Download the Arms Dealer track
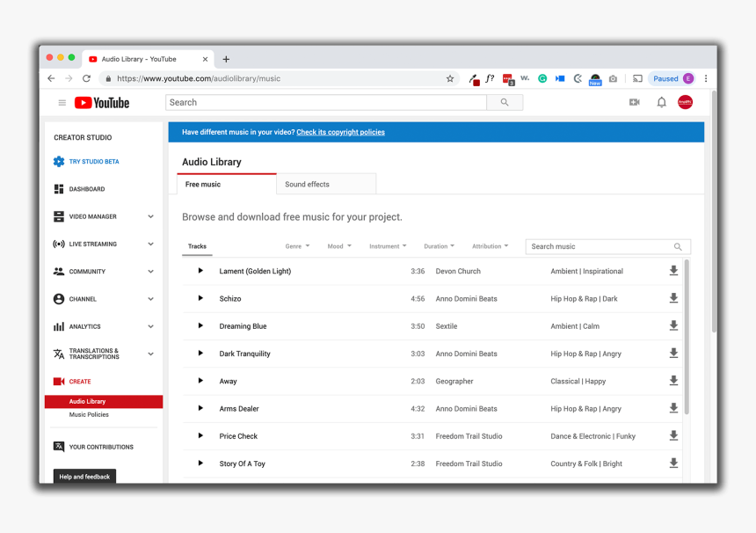This screenshot has height=533, width=756. point(673,408)
